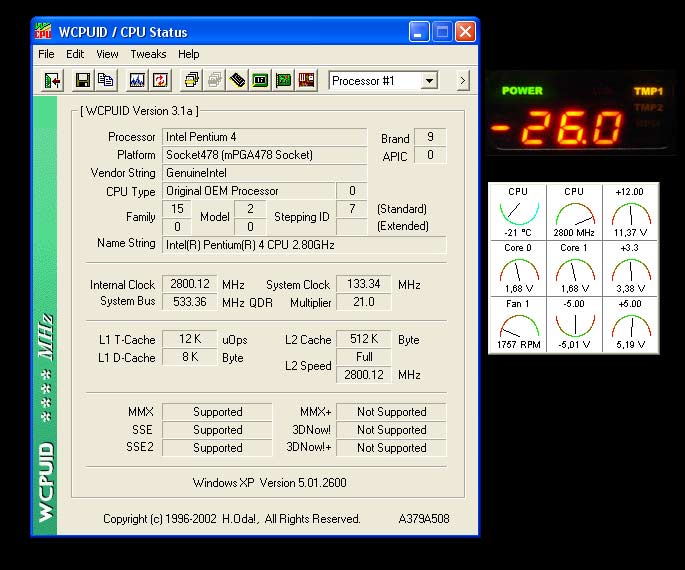Image resolution: width=685 pixels, height=570 pixels.
Task: Click the Copy to clipboard icon
Action: tap(106, 80)
